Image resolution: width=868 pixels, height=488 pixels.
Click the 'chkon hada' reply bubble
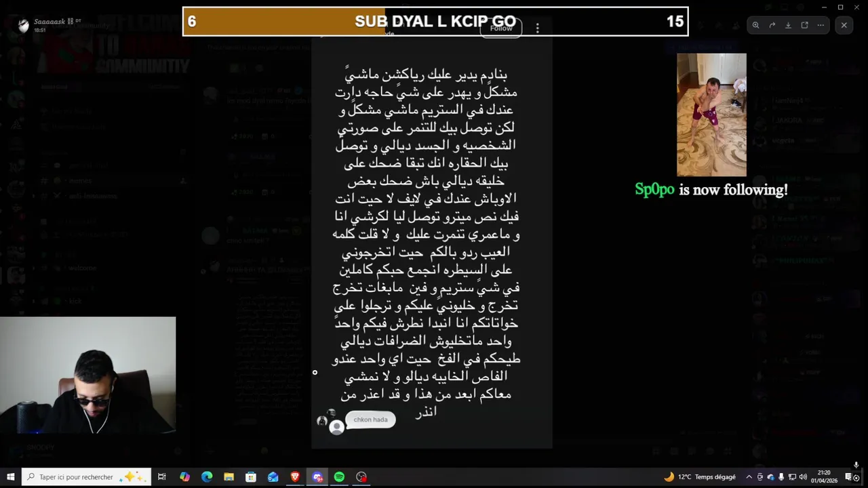click(370, 420)
